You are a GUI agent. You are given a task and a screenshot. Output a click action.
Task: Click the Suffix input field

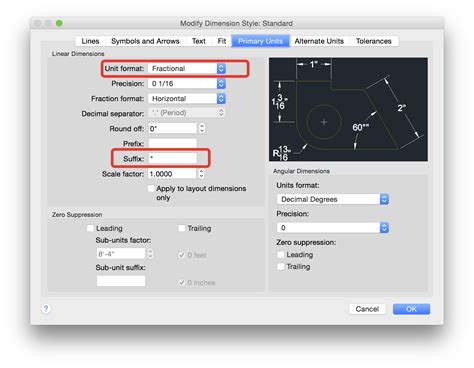(x=172, y=158)
